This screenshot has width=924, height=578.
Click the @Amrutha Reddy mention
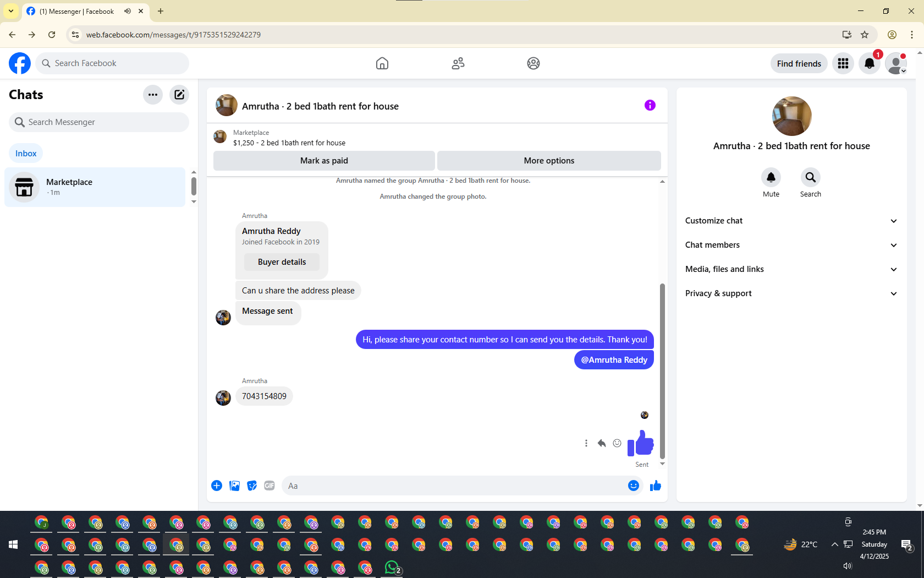pyautogui.click(x=614, y=360)
